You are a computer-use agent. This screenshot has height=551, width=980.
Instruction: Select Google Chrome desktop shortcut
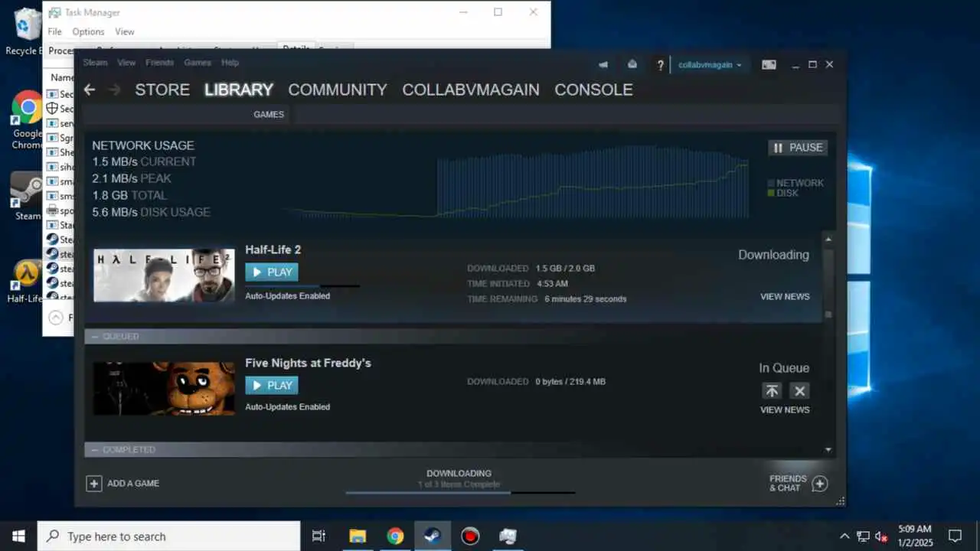pos(27,120)
